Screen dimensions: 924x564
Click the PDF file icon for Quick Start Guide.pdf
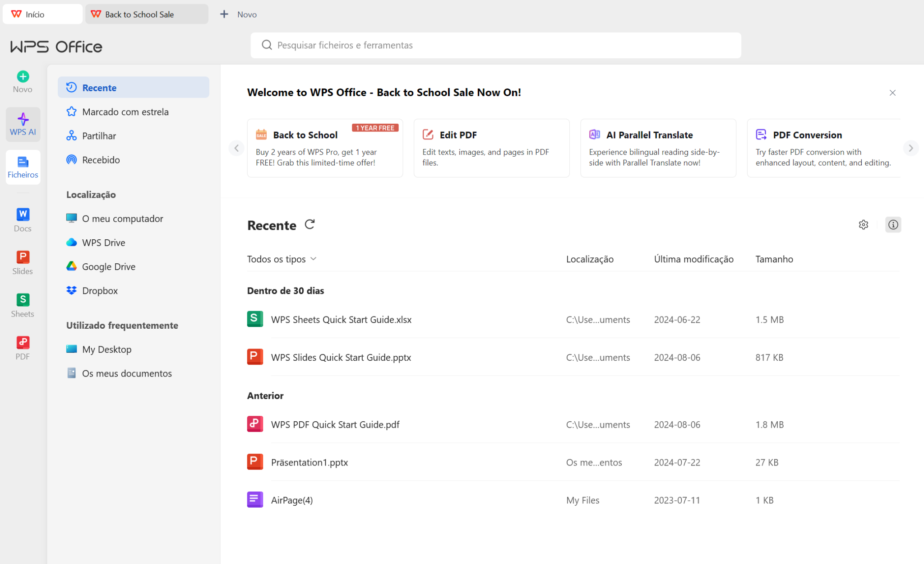point(255,424)
